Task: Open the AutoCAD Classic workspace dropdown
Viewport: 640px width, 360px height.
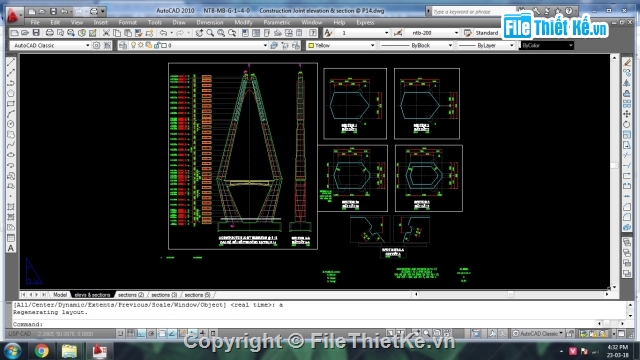Action: coord(50,45)
